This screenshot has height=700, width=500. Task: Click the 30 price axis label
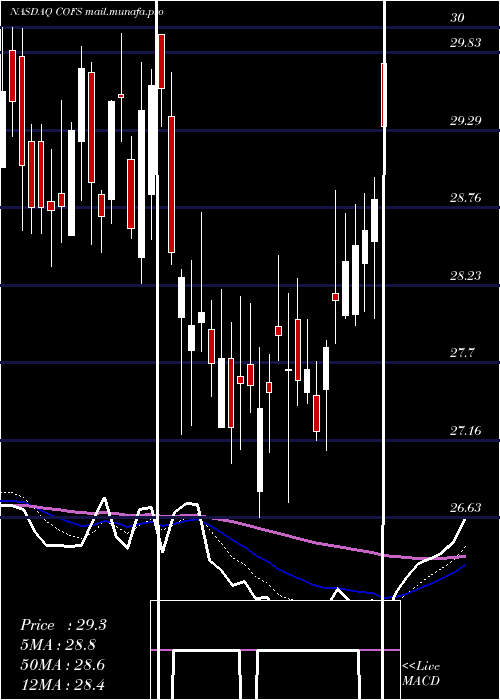point(458,17)
